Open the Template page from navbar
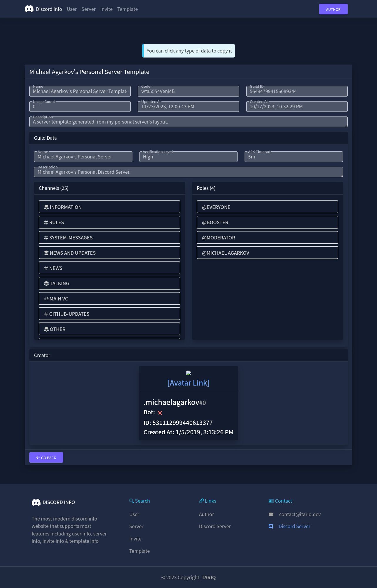The width and height of the screenshot is (377, 588). pos(127,9)
